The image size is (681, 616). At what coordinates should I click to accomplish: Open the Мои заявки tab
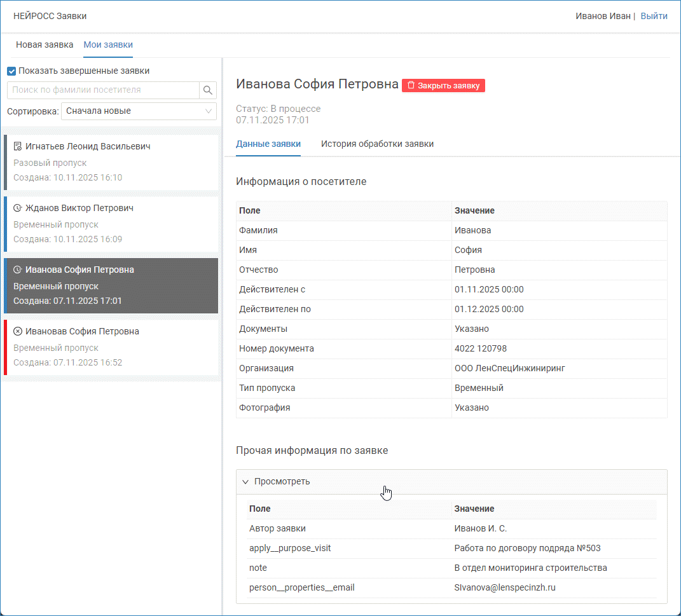pyautogui.click(x=108, y=44)
